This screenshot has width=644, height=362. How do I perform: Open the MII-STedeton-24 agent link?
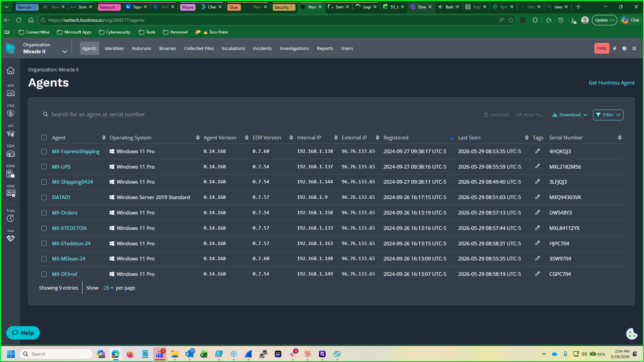click(x=71, y=243)
